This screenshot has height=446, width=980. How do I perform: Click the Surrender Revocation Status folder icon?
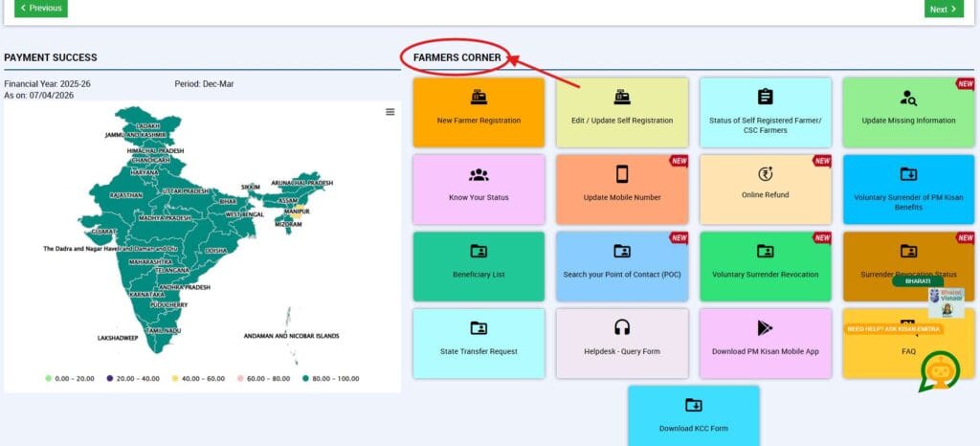908,251
